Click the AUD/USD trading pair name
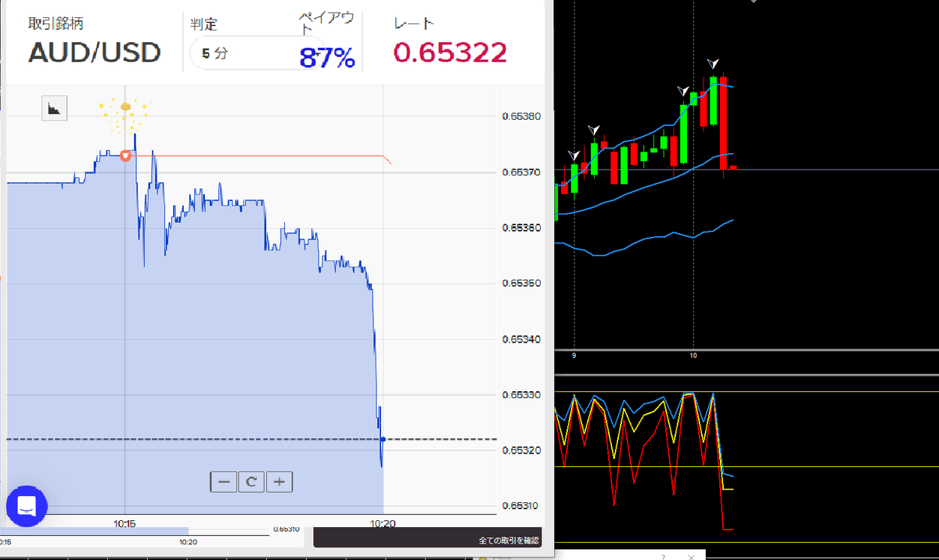 95,53
